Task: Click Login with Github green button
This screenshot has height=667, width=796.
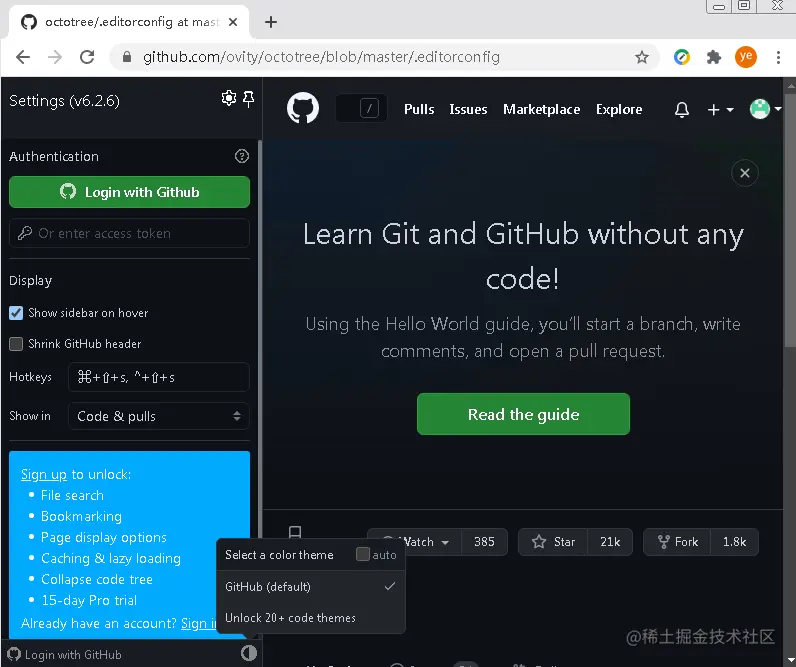Action: [x=129, y=192]
